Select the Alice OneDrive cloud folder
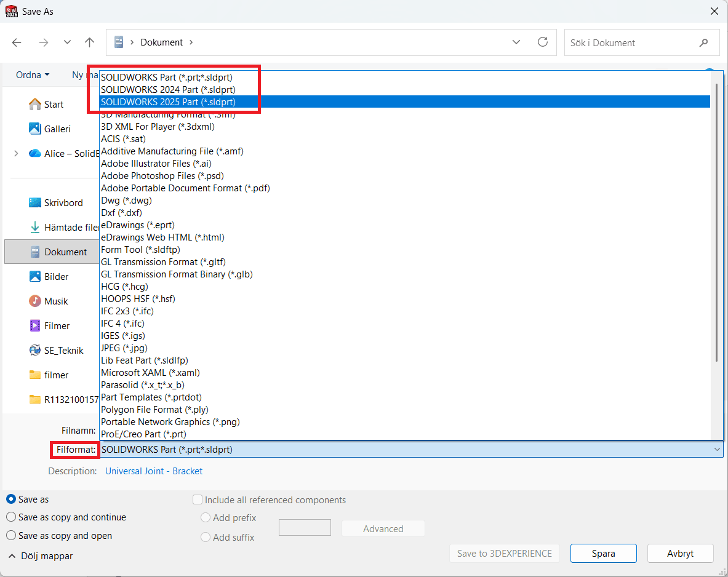728x577 pixels. [63, 154]
